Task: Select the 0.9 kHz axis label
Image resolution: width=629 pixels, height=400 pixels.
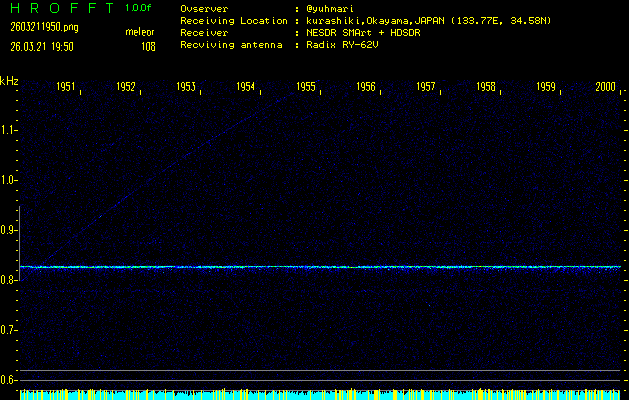Action: (x=9, y=230)
